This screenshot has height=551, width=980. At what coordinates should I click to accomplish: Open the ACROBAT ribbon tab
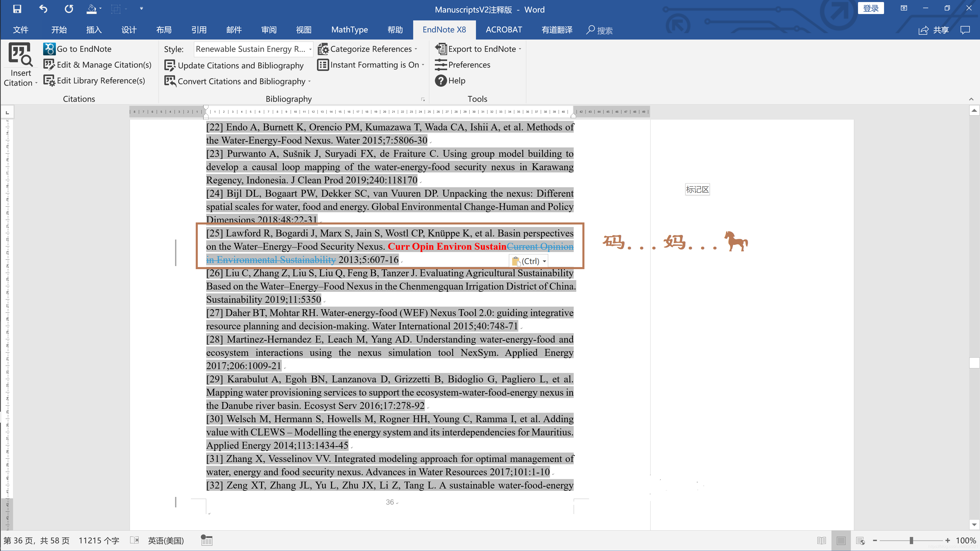tap(504, 30)
